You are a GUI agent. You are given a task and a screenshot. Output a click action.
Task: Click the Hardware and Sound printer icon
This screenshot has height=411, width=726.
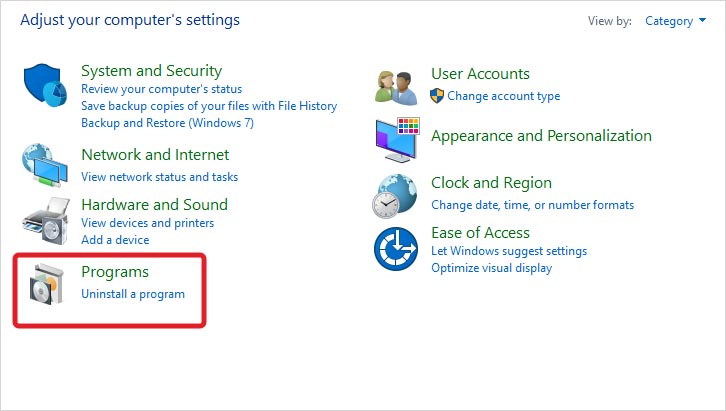[x=46, y=220]
